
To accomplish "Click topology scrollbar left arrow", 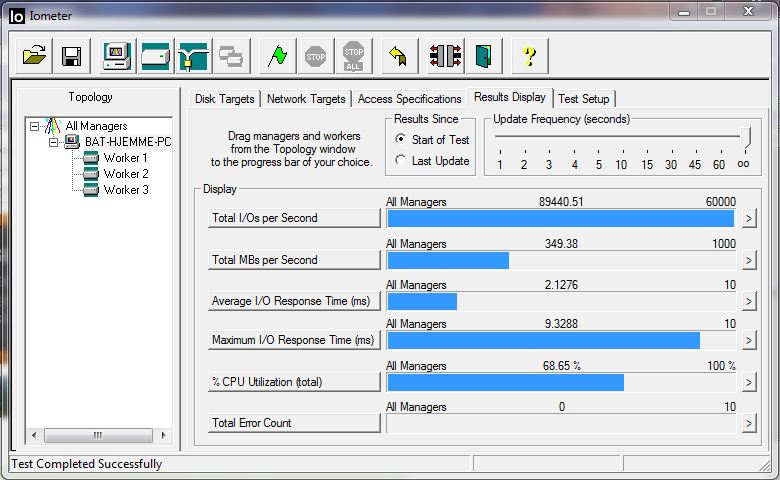I will 34,436.
